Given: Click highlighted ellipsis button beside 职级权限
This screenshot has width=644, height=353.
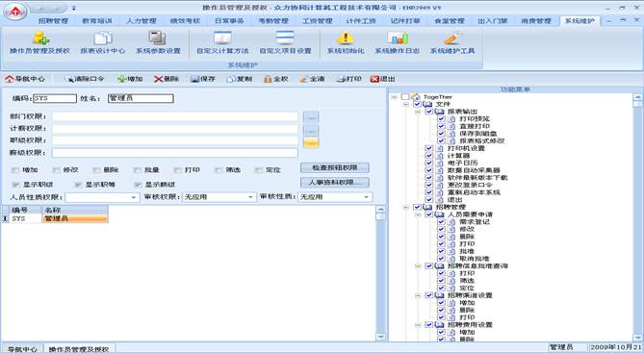Looking at the screenshot, I should pyautogui.click(x=311, y=142).
